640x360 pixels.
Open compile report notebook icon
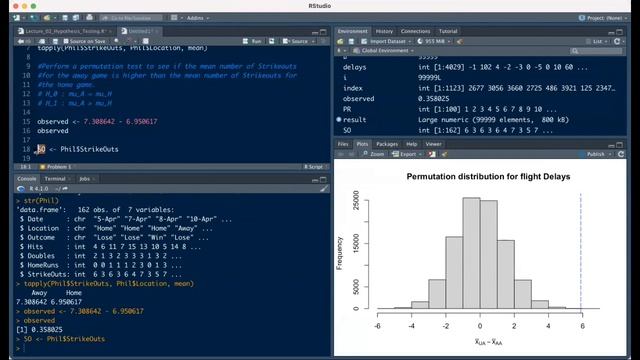[146, 41]
